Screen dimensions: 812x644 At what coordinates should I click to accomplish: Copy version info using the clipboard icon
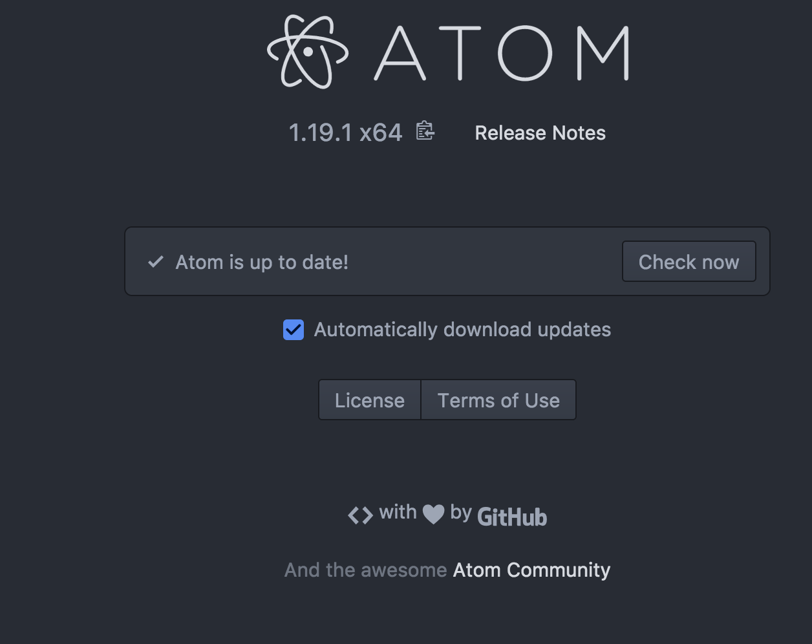click(425, 132)
